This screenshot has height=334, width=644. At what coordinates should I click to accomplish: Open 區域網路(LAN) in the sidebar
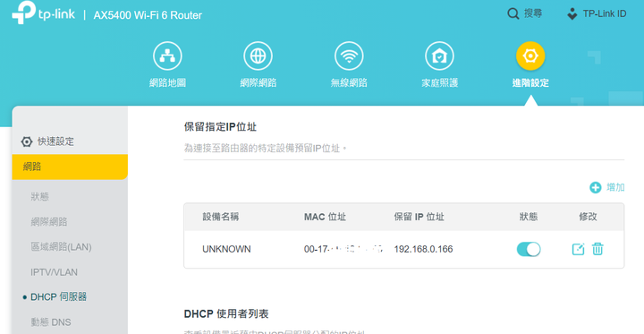(61, 247)
